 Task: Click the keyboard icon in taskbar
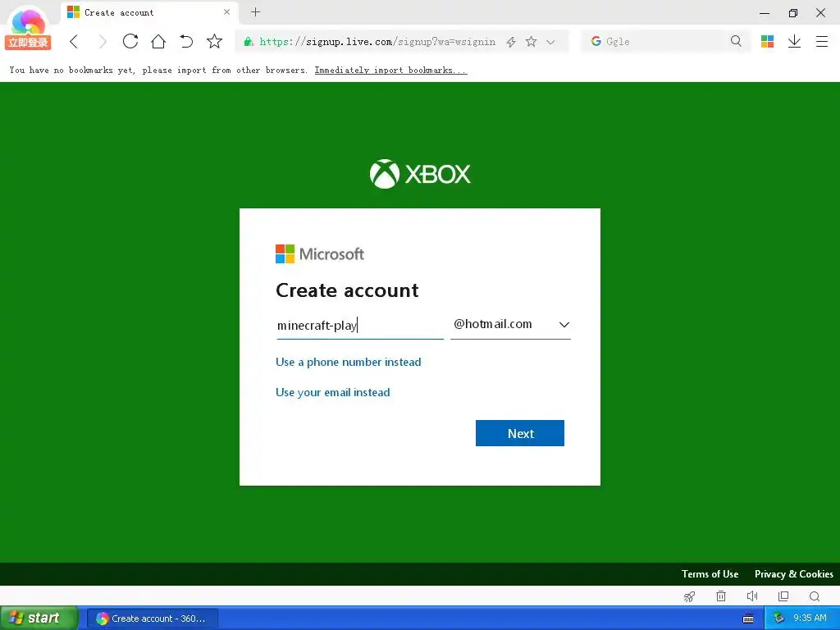tap(748, 619)
